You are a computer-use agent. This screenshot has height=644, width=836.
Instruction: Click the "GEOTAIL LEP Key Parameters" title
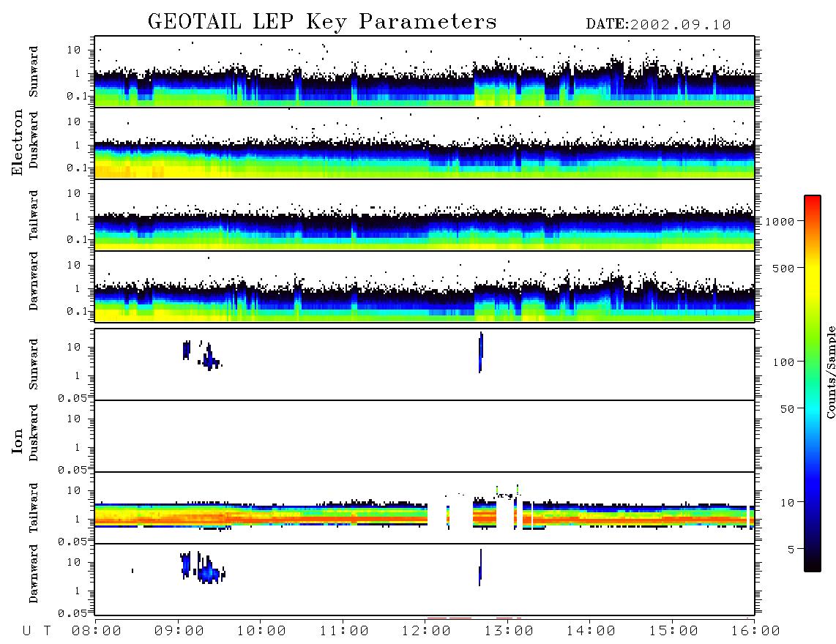pyautogui.click(x=322, y=22)
